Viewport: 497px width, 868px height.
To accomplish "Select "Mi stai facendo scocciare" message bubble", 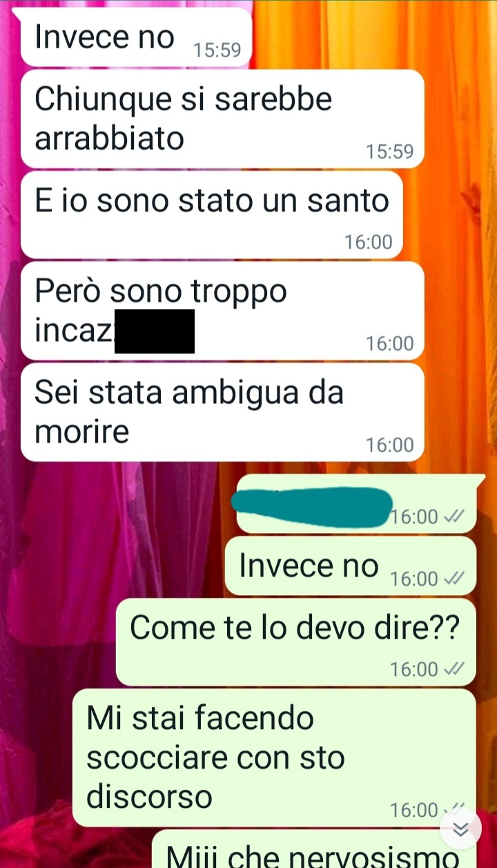I will (x=274, y=758).
